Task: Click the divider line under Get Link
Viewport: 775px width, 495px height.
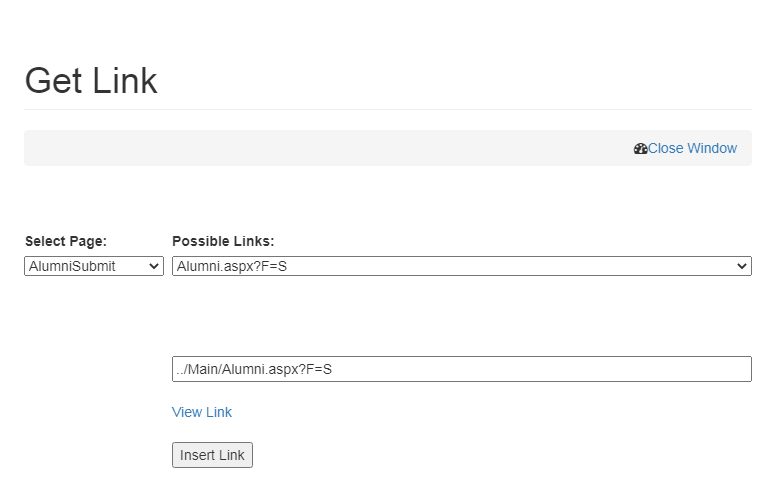Action: click(388, 109)
